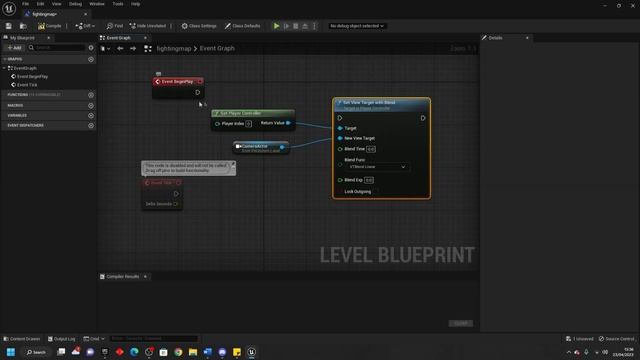Image resolution: width=640 pixels, height=360 pixels.
Task: Open the View menu
Action: pyautogui.click(x=56, y=4)
